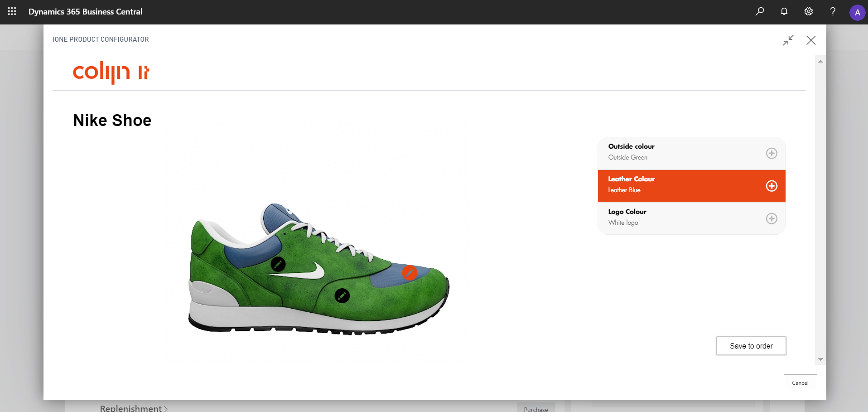Click the black pencil marker near heel panel
Screen dimensions: 868x412
[x=278, y=264]
